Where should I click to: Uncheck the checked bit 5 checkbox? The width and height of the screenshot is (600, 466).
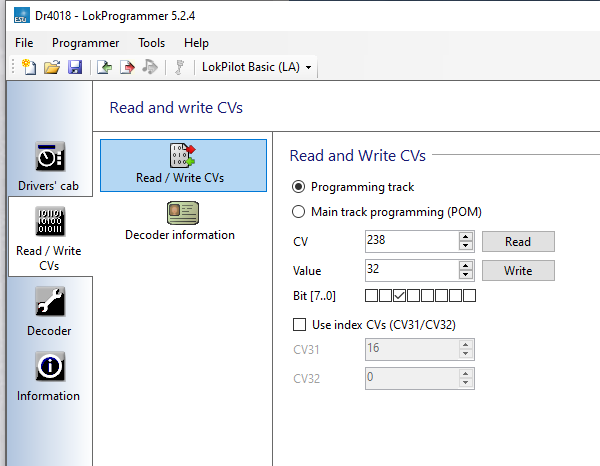tap(399, 295)
